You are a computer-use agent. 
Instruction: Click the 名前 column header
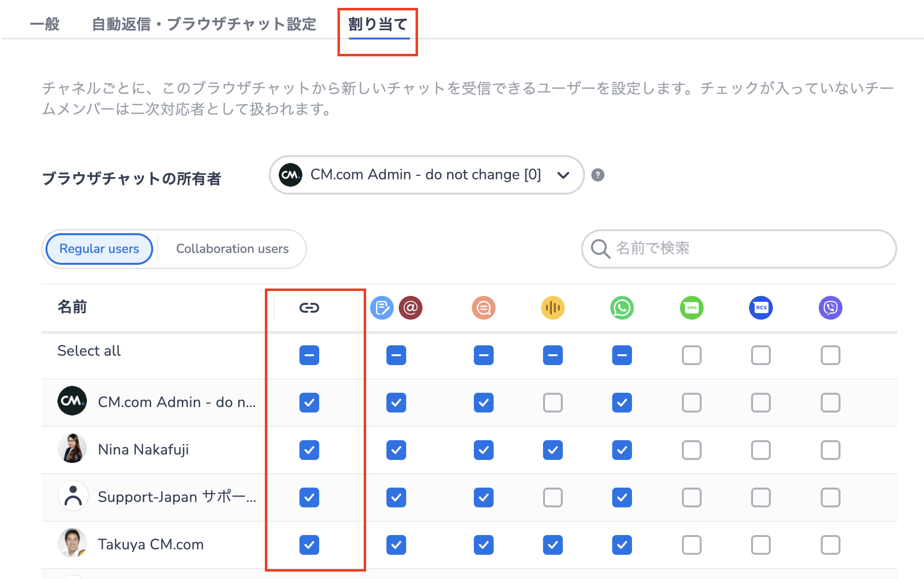[x=72, y=307]
